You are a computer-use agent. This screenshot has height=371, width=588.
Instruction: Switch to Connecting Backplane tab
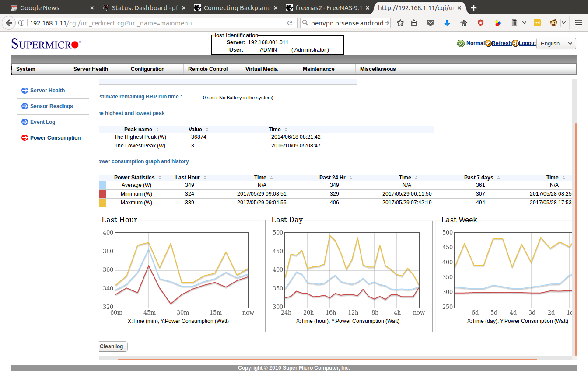[236, 8]
